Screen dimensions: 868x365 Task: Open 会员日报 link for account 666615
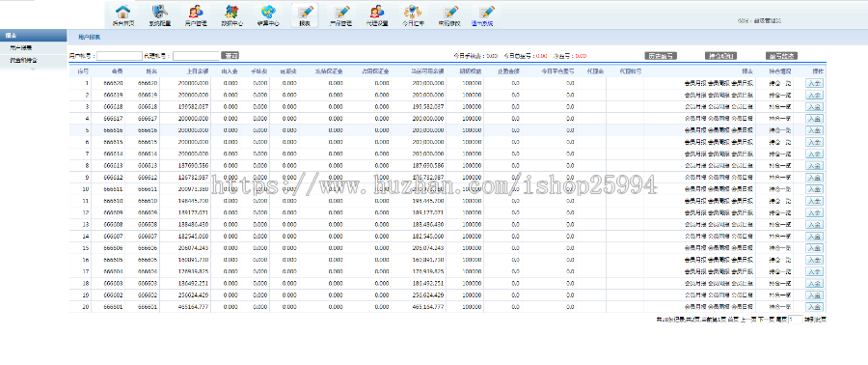742,142
